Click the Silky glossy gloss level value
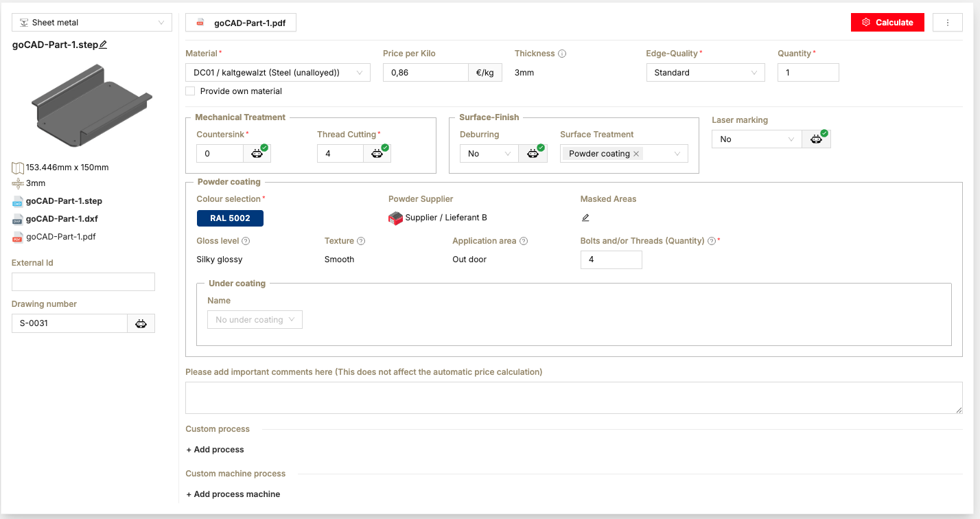Image resolution: width=980 pixels, height=519 pixels. click(220, 259)
